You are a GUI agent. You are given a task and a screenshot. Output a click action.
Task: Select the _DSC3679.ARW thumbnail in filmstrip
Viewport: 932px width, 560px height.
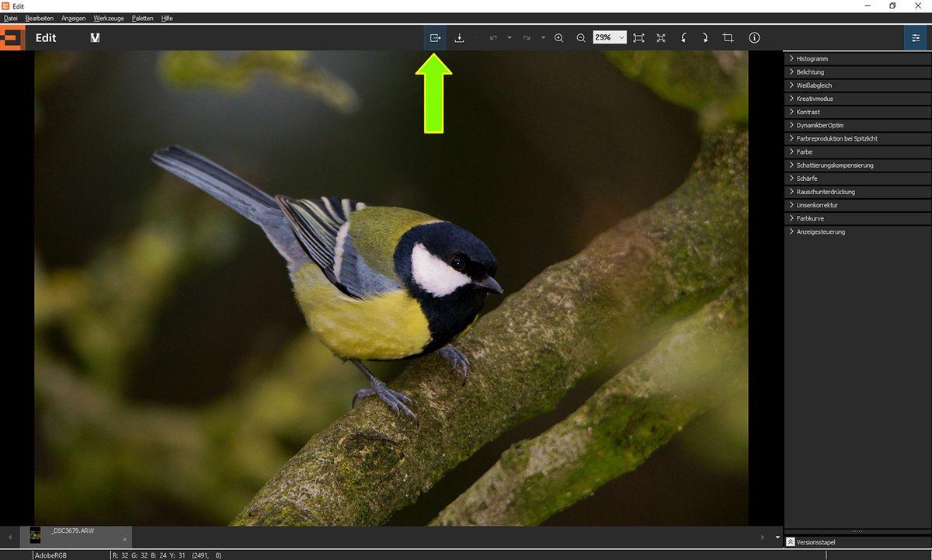[36, 535]
